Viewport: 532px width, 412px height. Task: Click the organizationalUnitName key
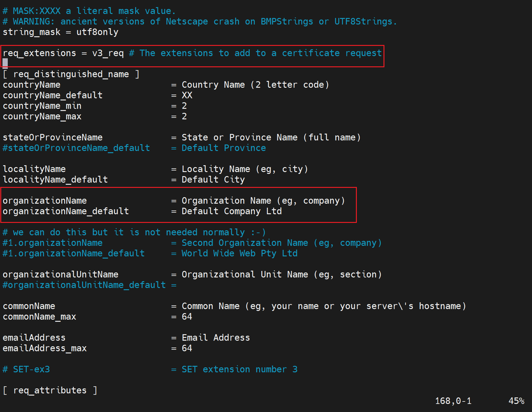pyautogui.click(x=60, y=275)
